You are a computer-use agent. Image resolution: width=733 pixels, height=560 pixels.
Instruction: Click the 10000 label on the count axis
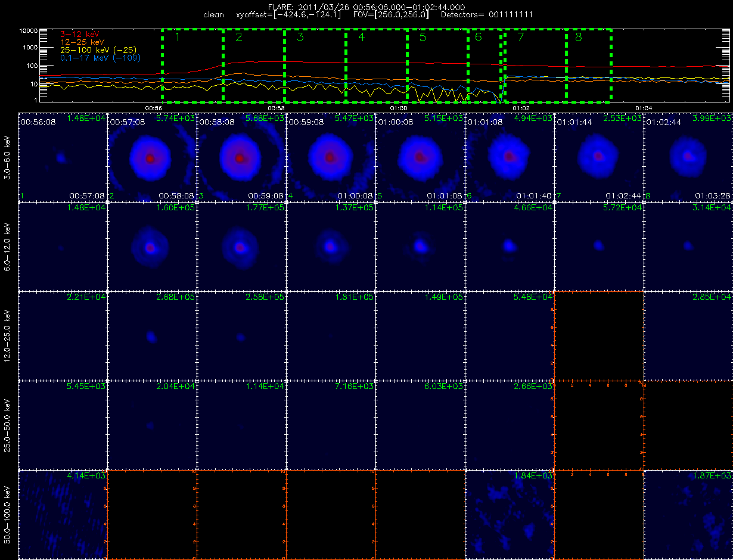(28, 30)
